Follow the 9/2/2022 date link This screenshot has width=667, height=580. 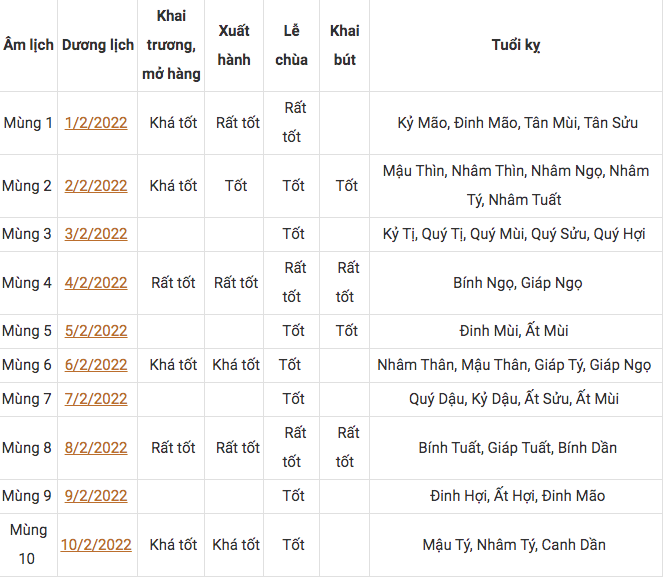pyautogui.click(x=96, y=496)
